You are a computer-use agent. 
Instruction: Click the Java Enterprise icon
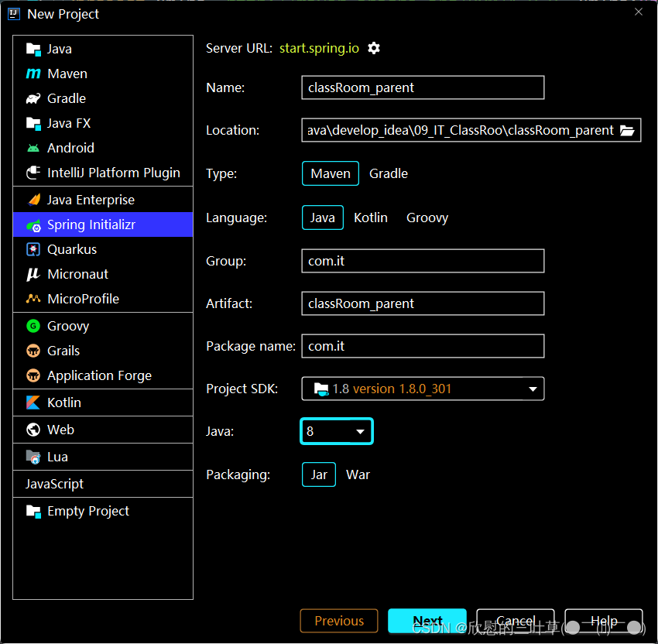click(33, 200)
